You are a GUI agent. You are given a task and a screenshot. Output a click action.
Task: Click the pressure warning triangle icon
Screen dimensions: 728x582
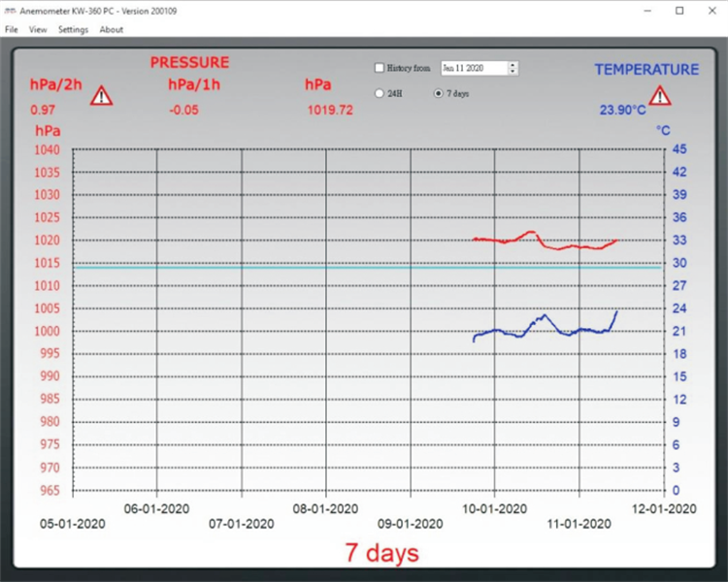[x=101, y=95]
